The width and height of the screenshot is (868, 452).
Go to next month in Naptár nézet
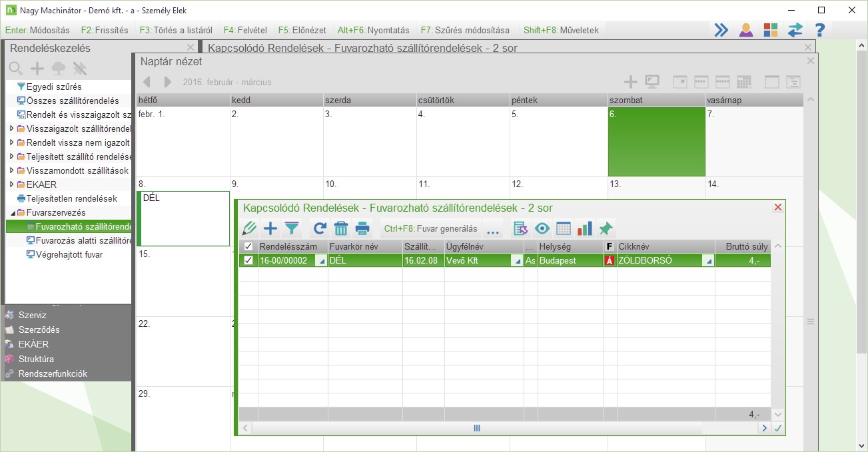click(168, 82)
